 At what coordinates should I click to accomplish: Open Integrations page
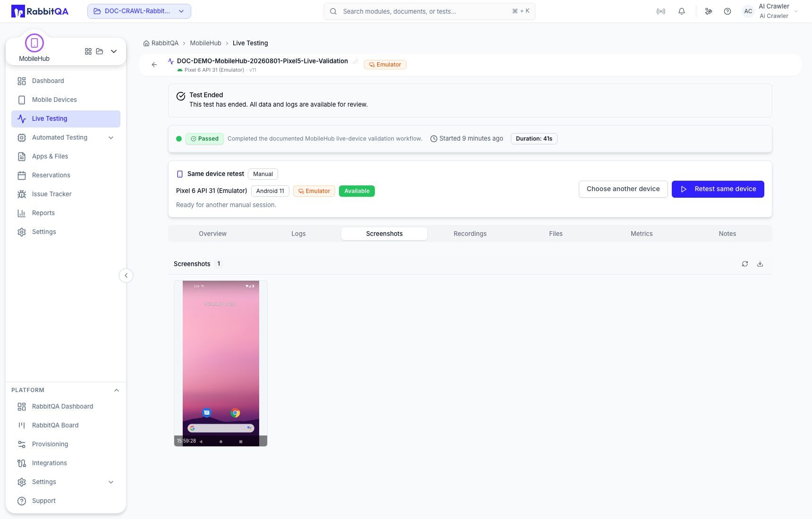click(66, 463)
